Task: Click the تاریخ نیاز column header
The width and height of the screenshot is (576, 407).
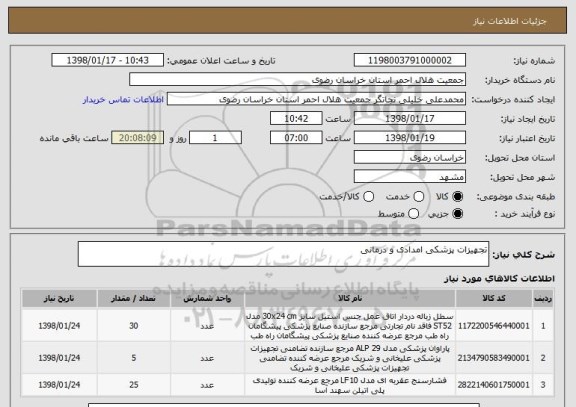Action: coord(59,299)
